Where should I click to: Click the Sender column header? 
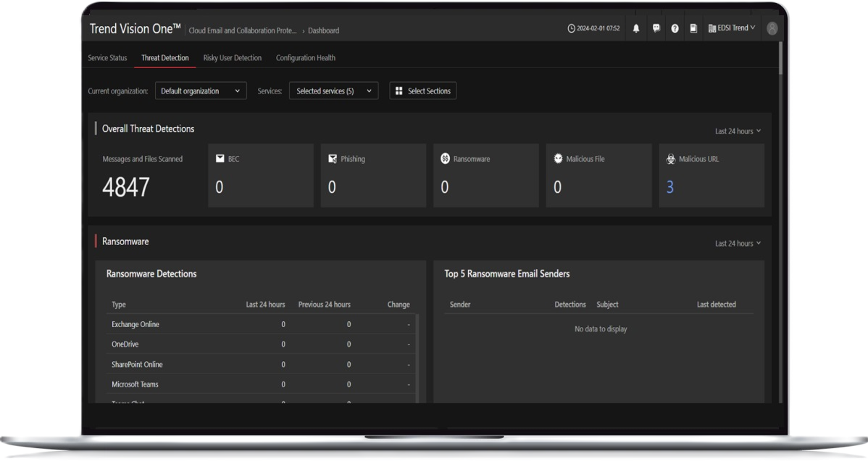460,305
